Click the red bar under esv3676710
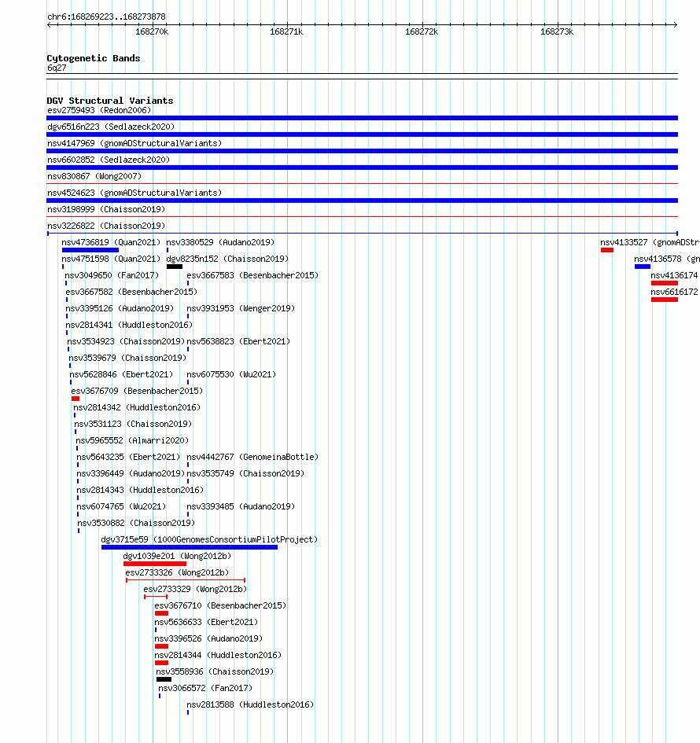This screenshot has height=743, width=700. 161,614
